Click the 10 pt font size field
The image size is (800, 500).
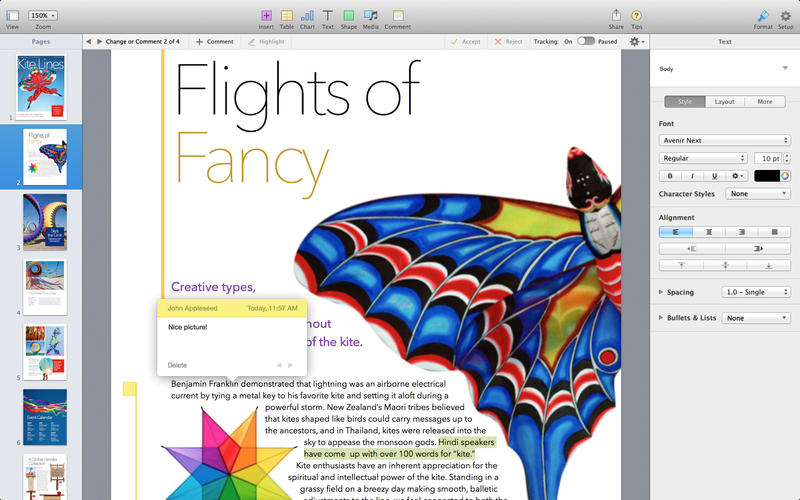click(x=768, y=158)
